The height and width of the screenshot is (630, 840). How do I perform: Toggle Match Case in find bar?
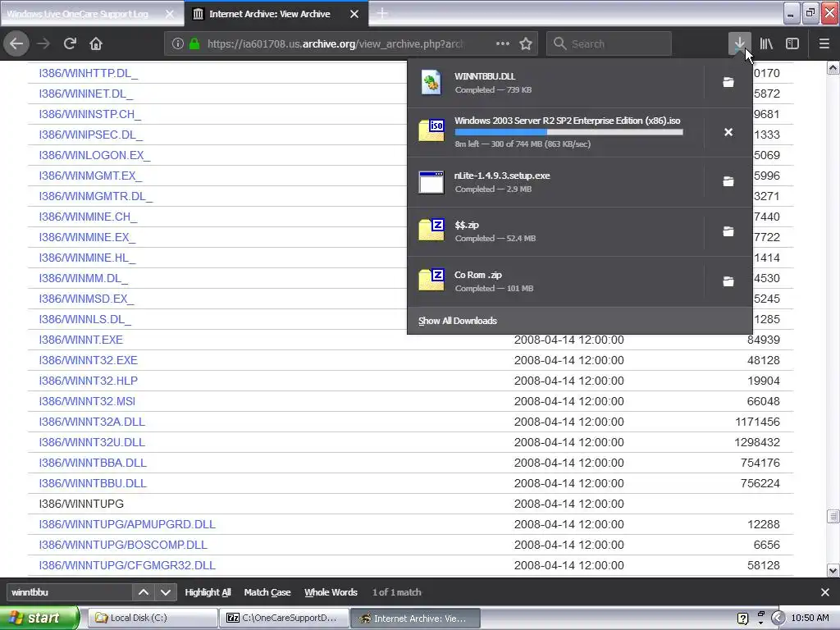[267, 592]
